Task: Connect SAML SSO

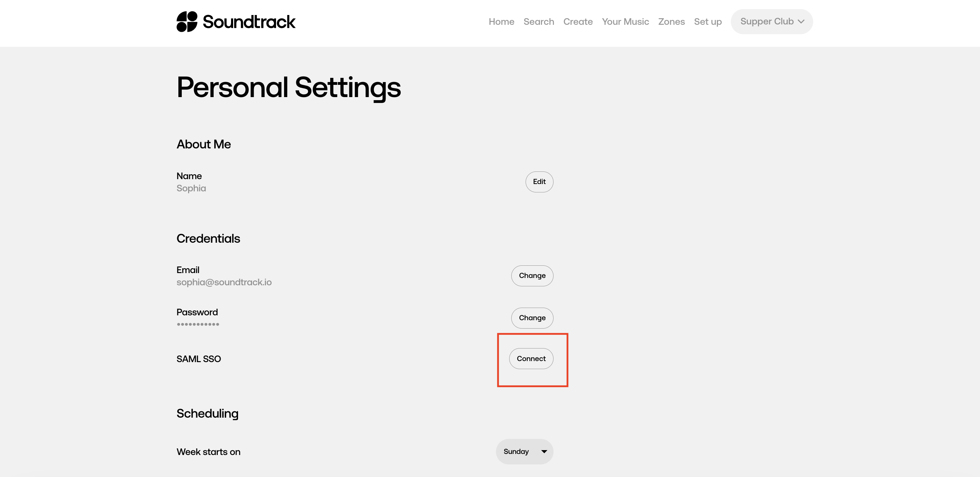Action: pyautogui.click(x=531, y=359)
